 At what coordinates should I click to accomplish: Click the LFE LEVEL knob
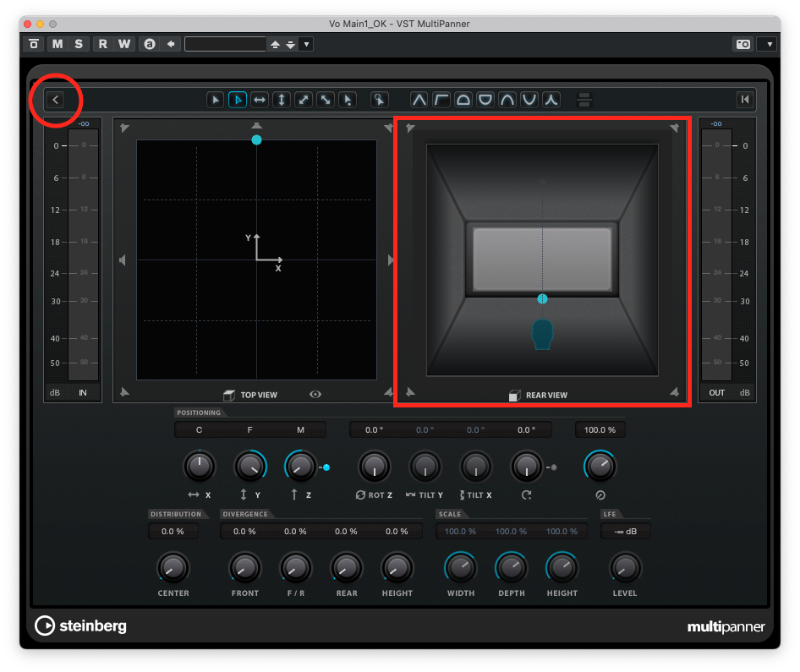tap(625, 567)
